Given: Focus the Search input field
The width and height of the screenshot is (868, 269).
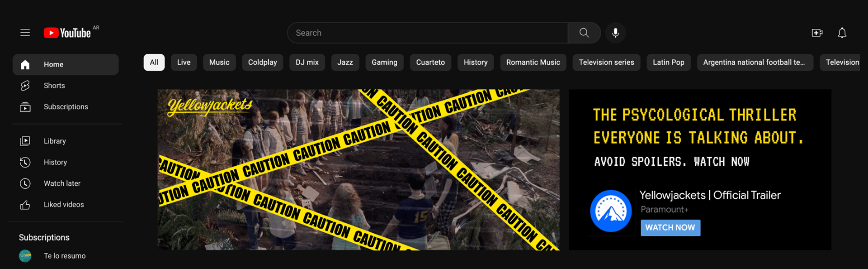Looking at the screenshot, I should pos(428,33).
